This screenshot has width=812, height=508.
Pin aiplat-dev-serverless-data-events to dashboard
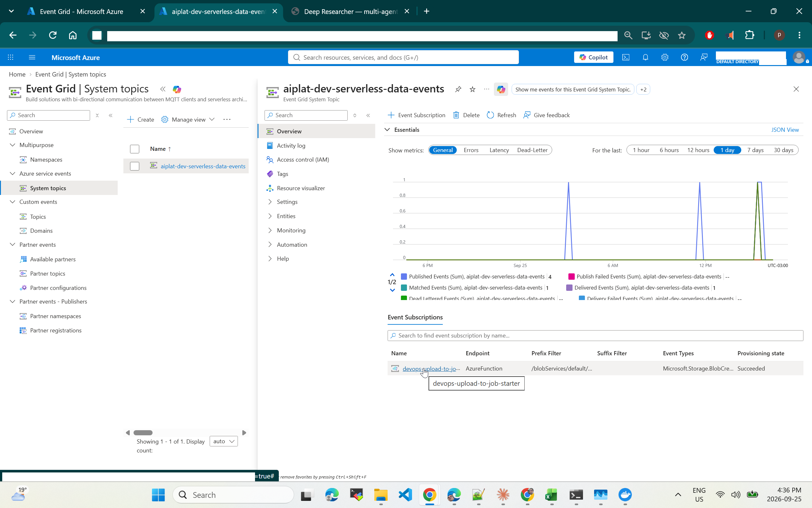pyautogui.click(x=458, y=89)
